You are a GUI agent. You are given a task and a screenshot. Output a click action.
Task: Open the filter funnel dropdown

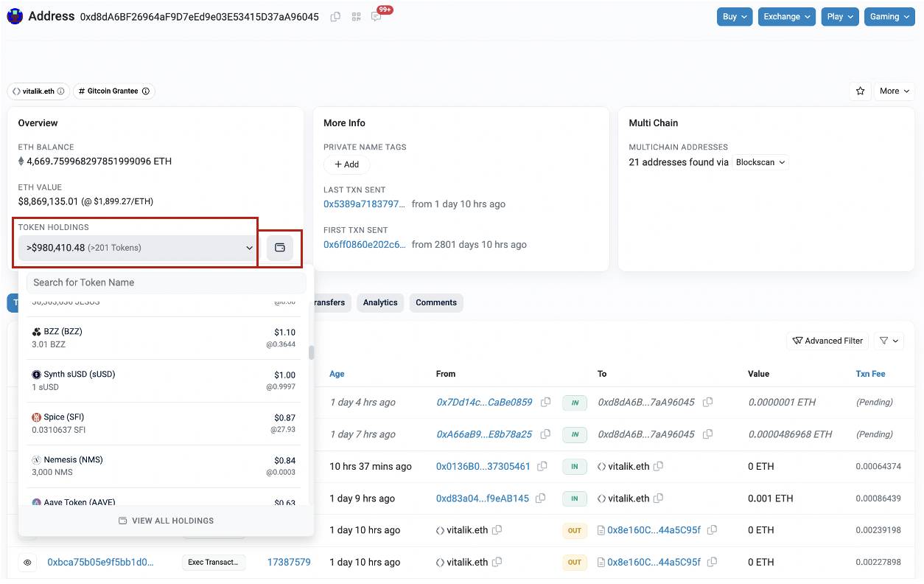point(889,341)
